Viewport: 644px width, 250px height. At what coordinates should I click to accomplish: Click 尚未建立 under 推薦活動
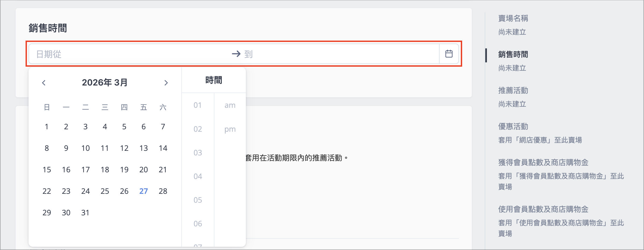(x=512, y=104)
